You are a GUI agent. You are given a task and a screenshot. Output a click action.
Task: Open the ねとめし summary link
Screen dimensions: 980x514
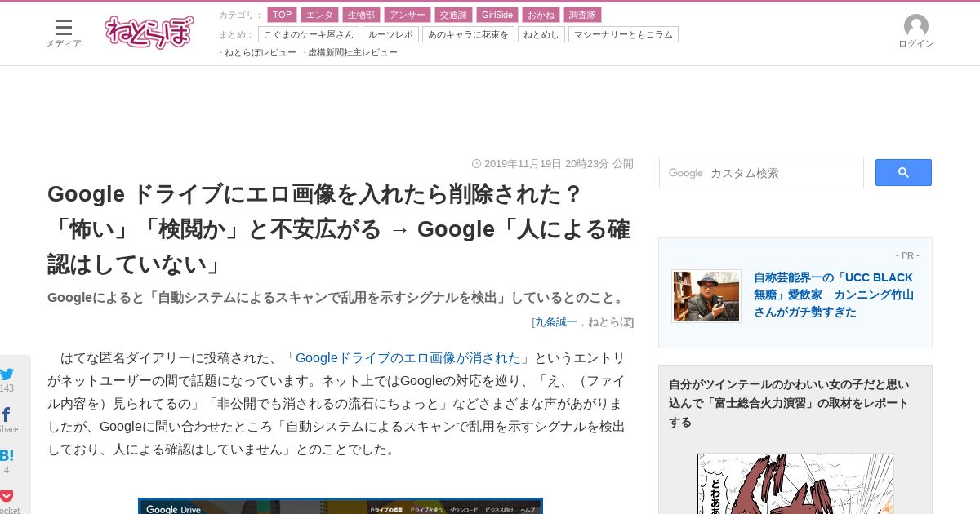tap(541, 34)
